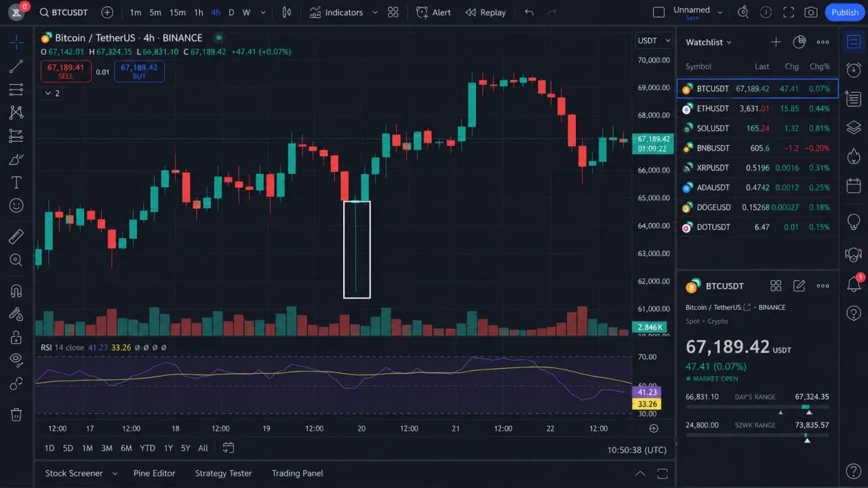Open the forecasting and measurement tools
Image resolution: width=868 pixels, height=488 pixels.
[x=16, y=136]
